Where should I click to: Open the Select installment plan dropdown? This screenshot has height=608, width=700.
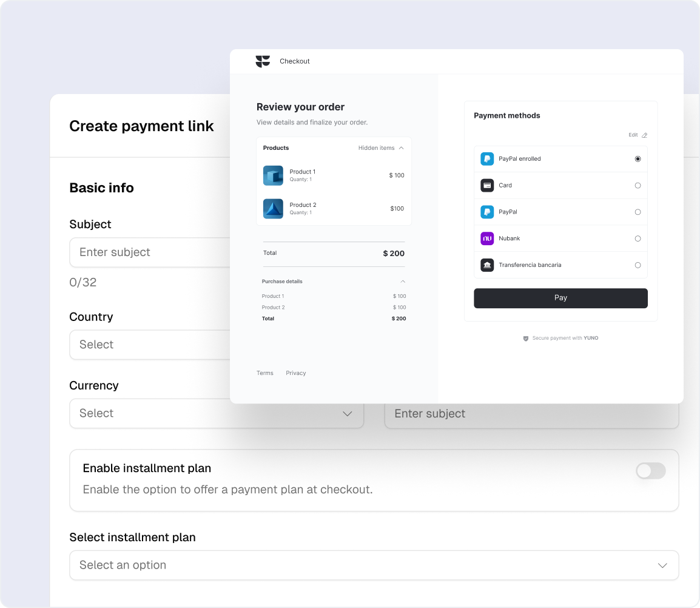tap(374, 565)
